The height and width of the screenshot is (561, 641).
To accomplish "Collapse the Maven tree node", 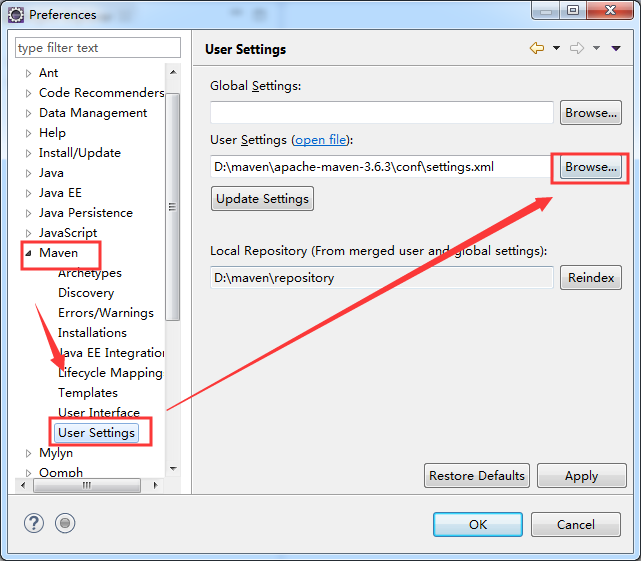I will coord(28,254).
